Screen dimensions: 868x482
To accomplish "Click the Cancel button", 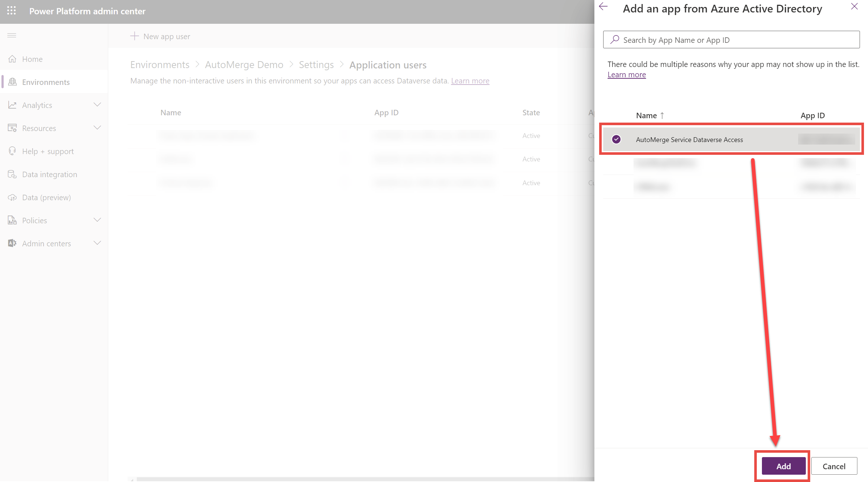I will point(834,466).
